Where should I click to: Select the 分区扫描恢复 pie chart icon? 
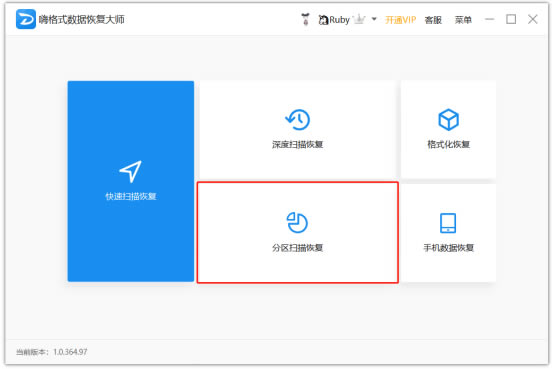click(x=297, y=222)
